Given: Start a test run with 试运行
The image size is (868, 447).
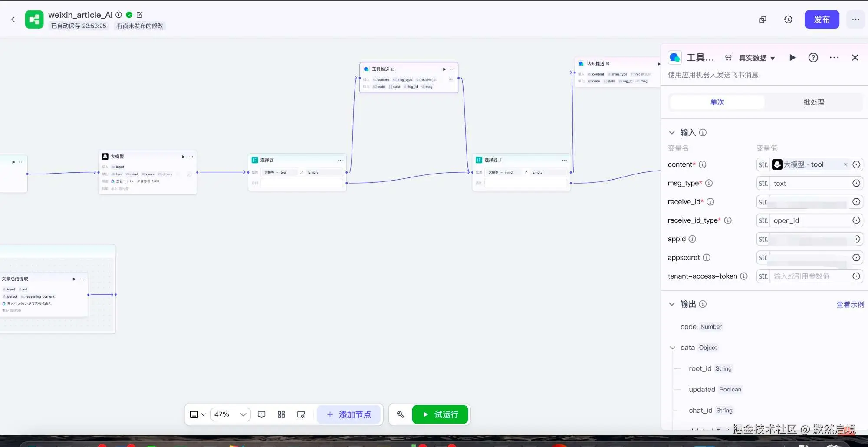Looking at the screenshot, I should (440, 414).
